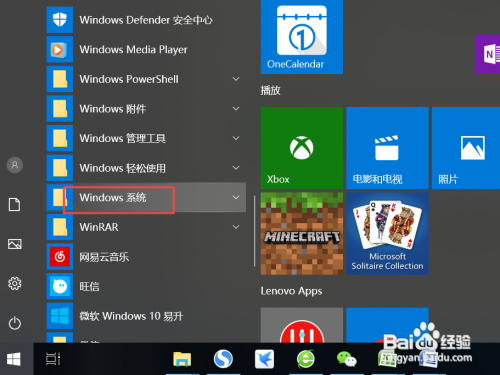Select the WinRAR label
500x375 pixels.
tap(99, 227)
